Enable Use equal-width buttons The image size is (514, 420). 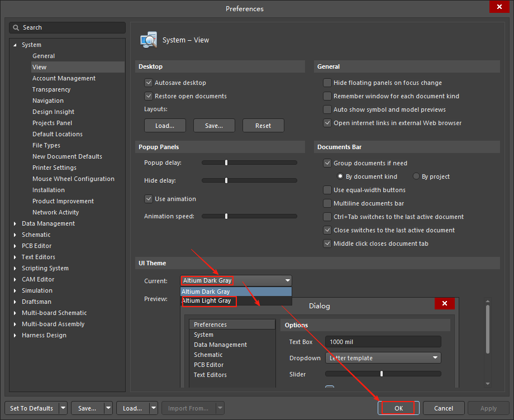tap(327, 190)
